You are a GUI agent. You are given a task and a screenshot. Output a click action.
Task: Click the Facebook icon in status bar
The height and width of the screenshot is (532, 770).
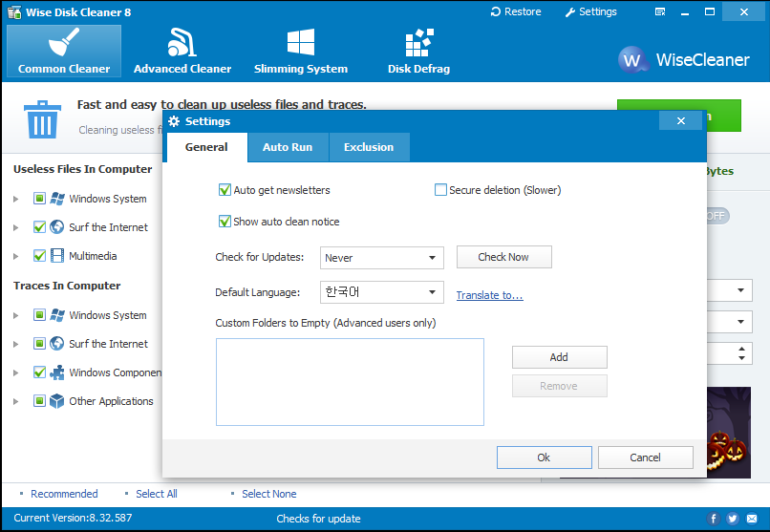[714, 519]
